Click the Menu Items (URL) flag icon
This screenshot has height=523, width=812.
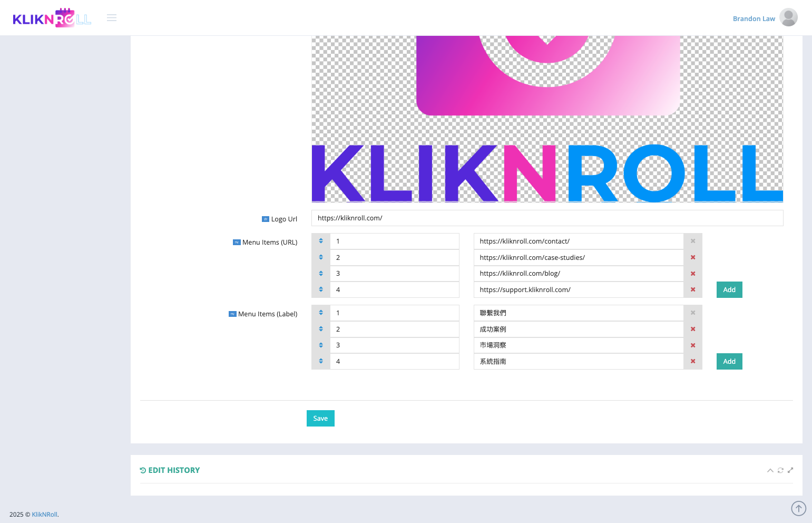click(237, 243)
